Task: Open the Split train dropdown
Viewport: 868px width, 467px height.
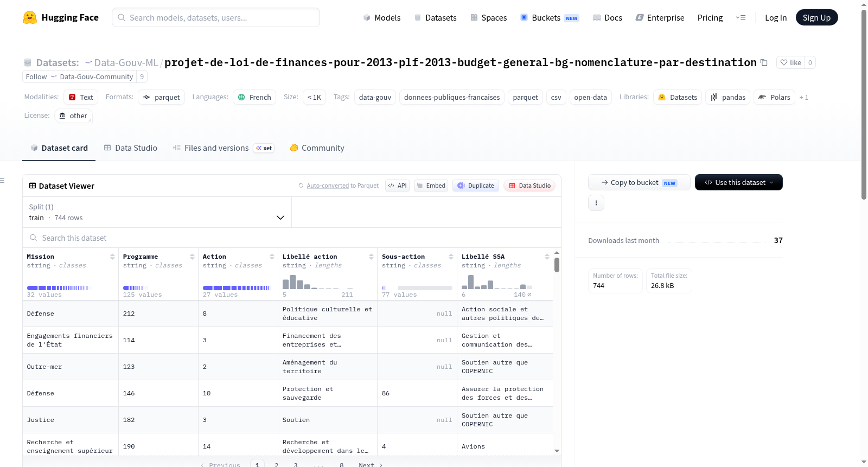Action: 157,213
